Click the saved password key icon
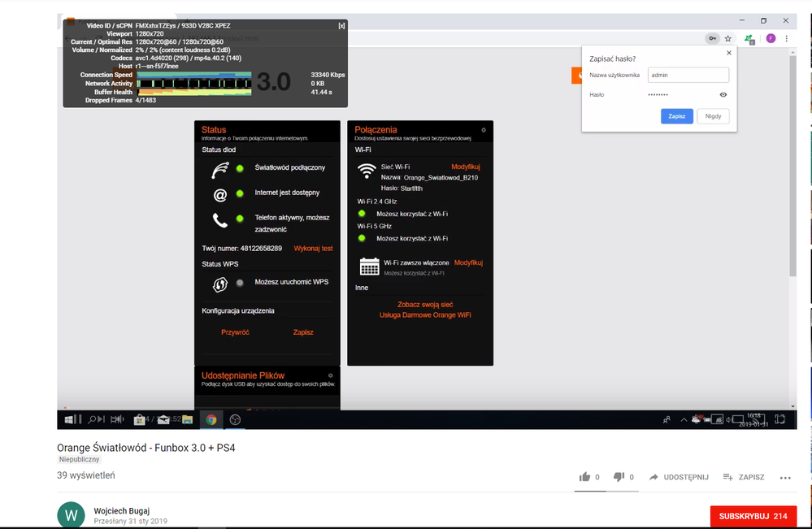 [x=713, y=38]
